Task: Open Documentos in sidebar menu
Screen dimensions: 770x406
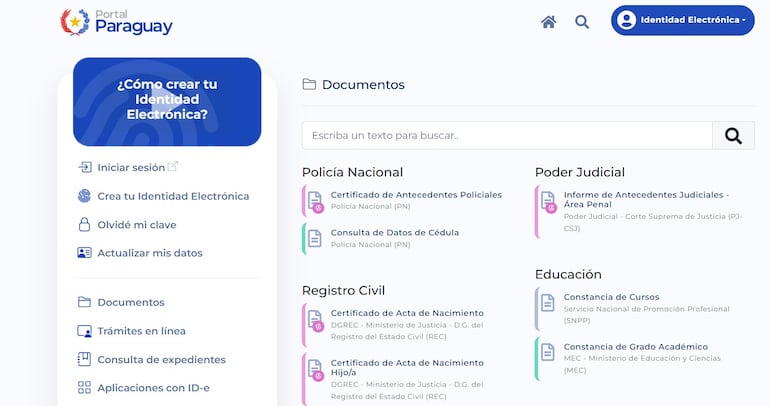Action: tap(131, 302)
